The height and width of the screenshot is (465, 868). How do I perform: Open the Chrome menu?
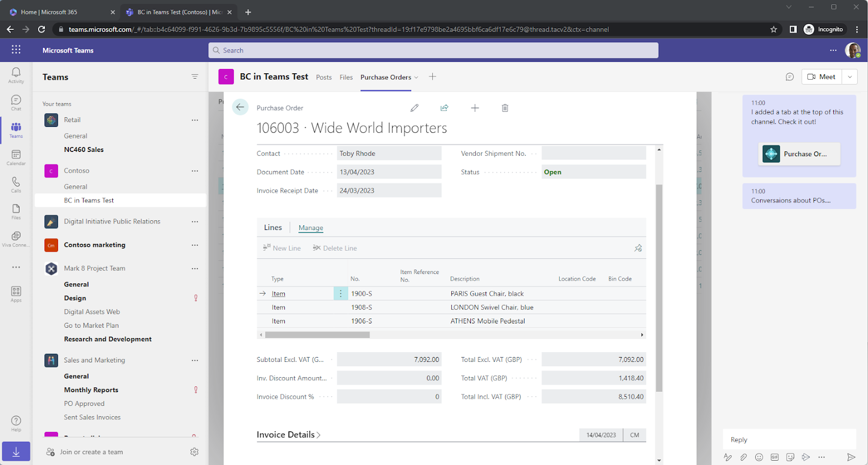point(857,29)
